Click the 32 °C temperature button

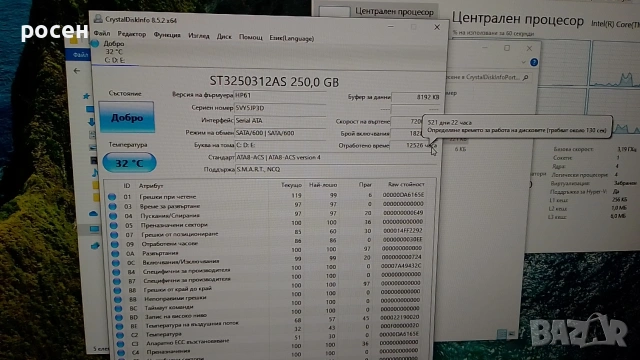[x=129, y=163]
